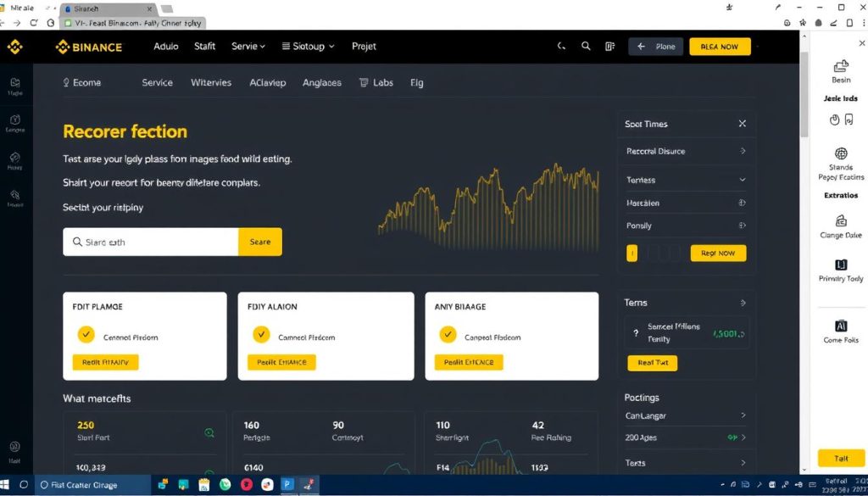
Task: Click the button in ANIY BIIAAGE card
Action: (x=469, y=363)
